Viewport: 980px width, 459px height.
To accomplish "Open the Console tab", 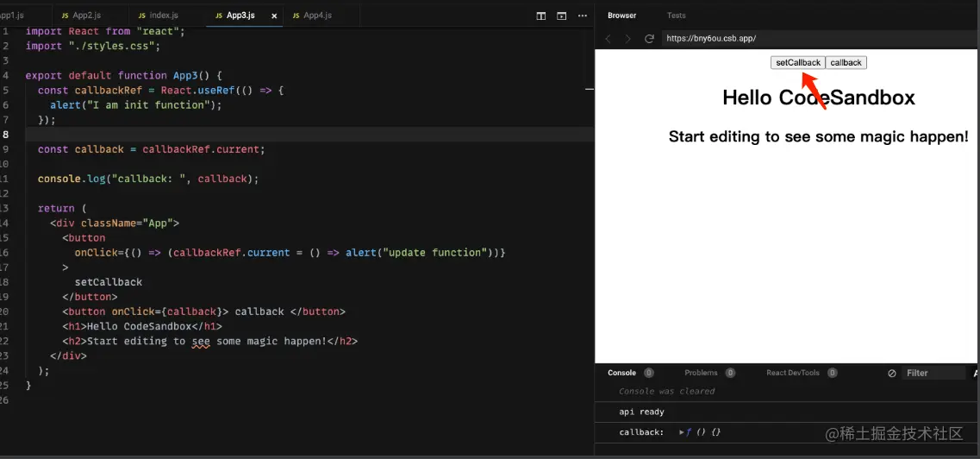I will coord(622,373).
